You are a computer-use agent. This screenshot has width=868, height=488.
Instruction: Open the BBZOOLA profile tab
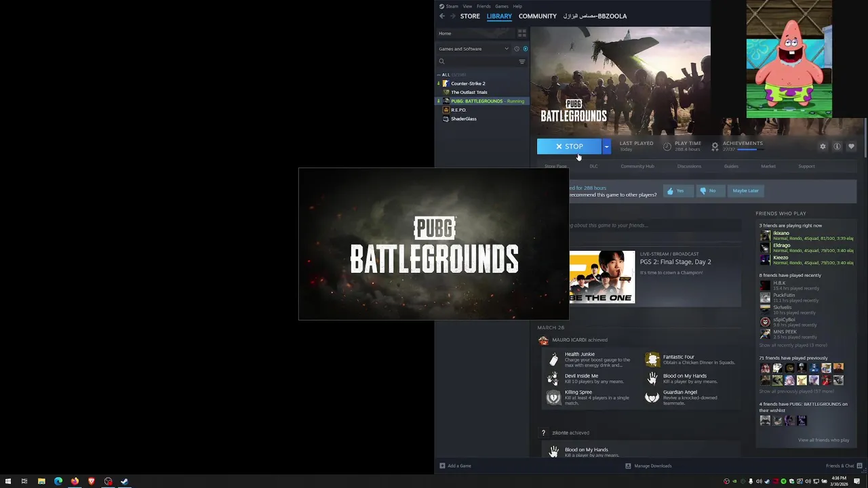(595, 16)
